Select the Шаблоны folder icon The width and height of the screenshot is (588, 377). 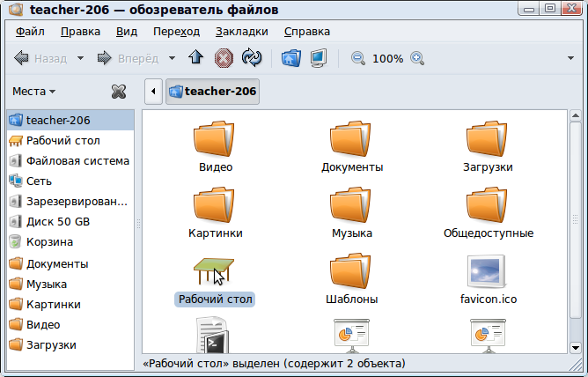click(x=350, y=270)
